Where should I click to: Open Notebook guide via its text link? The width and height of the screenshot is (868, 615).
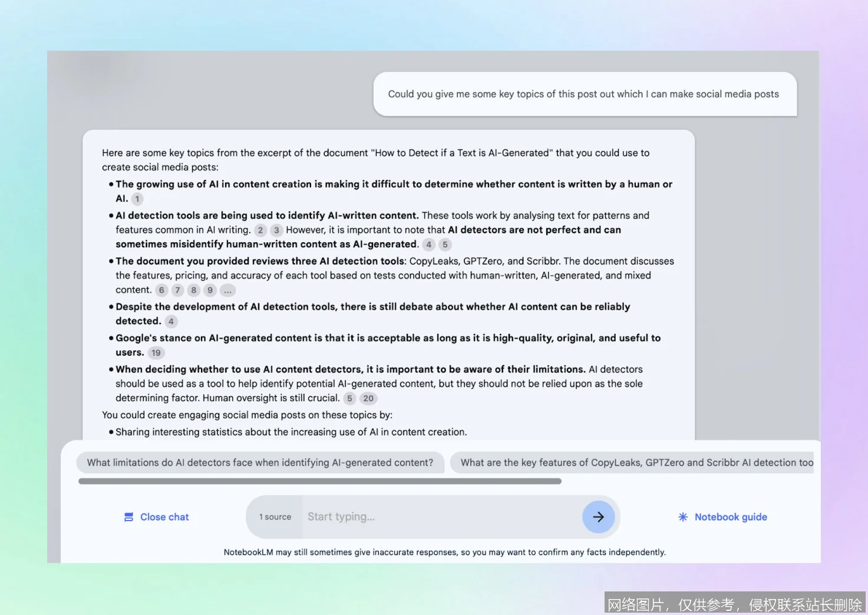point(731,517)
